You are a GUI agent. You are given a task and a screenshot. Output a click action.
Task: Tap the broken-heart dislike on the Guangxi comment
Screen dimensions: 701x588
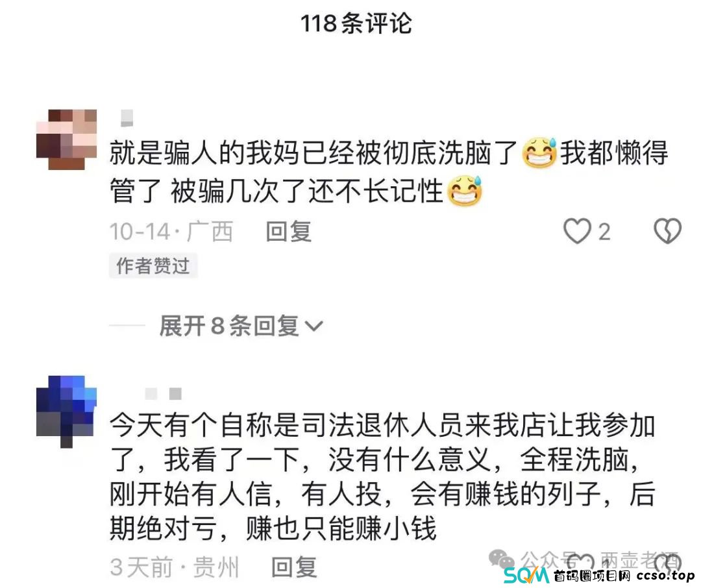[667, 231]
